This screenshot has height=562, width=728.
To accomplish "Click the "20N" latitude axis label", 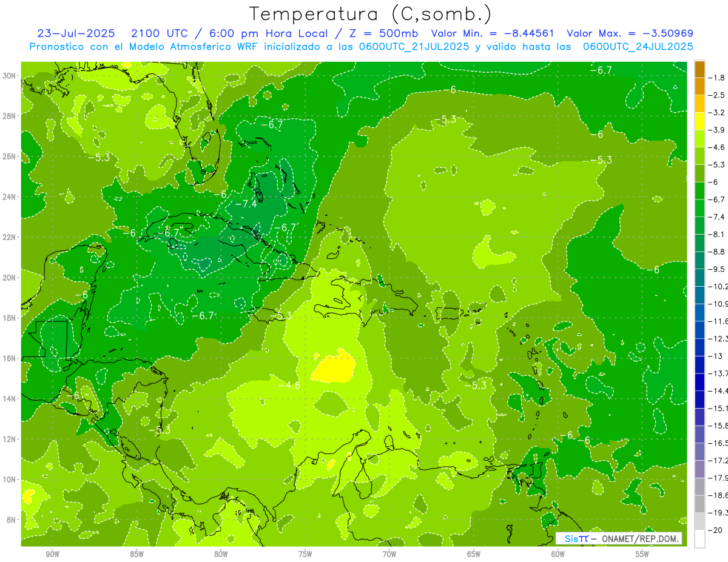I will [10, 278].
